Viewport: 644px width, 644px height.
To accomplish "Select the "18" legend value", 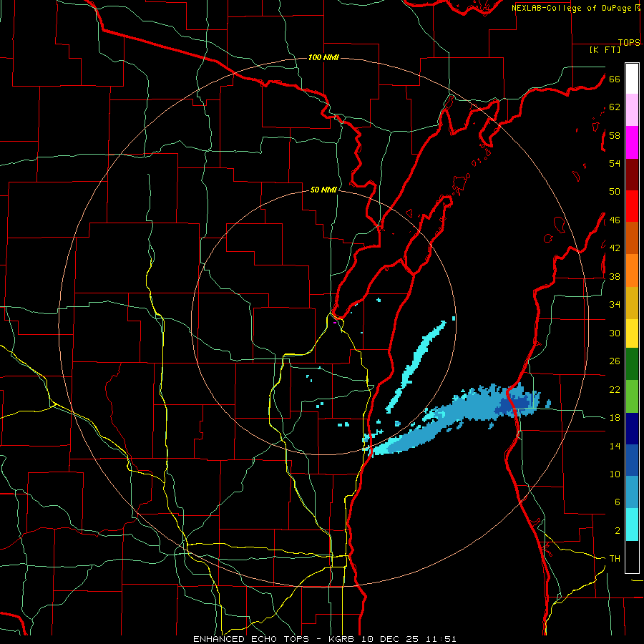I will coord(615,418).
